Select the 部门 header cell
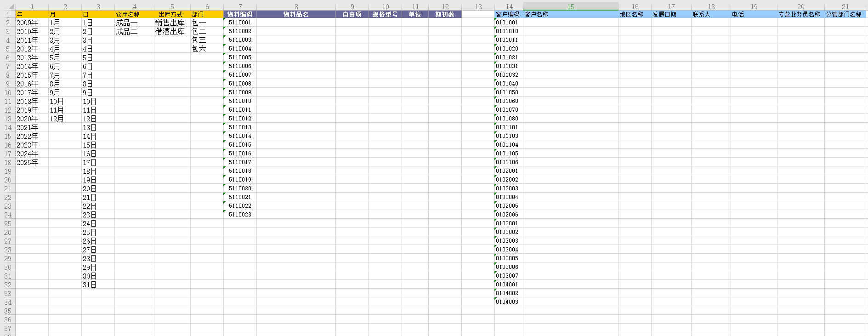 pyautogui.click(x=207, y=14)
